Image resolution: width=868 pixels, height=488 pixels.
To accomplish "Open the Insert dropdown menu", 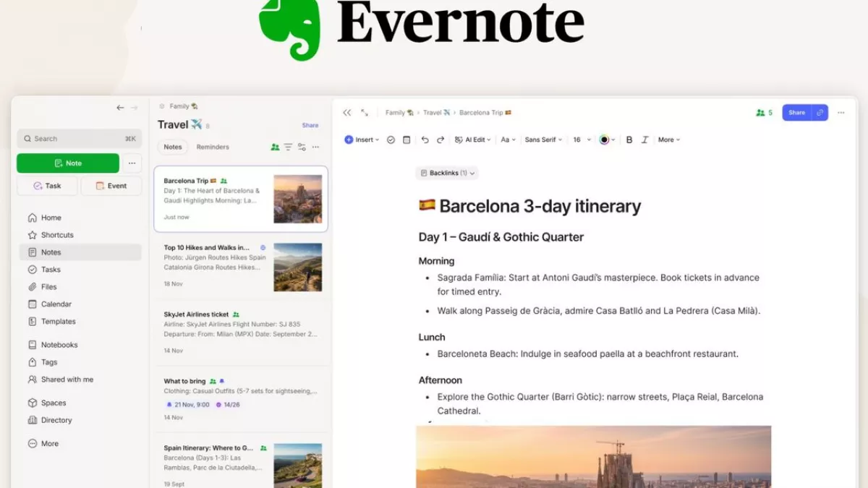I will [x=362, y=140].
